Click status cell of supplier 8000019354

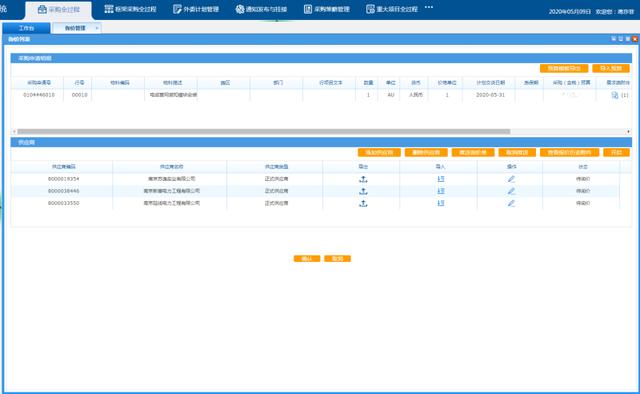click(582, 179)
